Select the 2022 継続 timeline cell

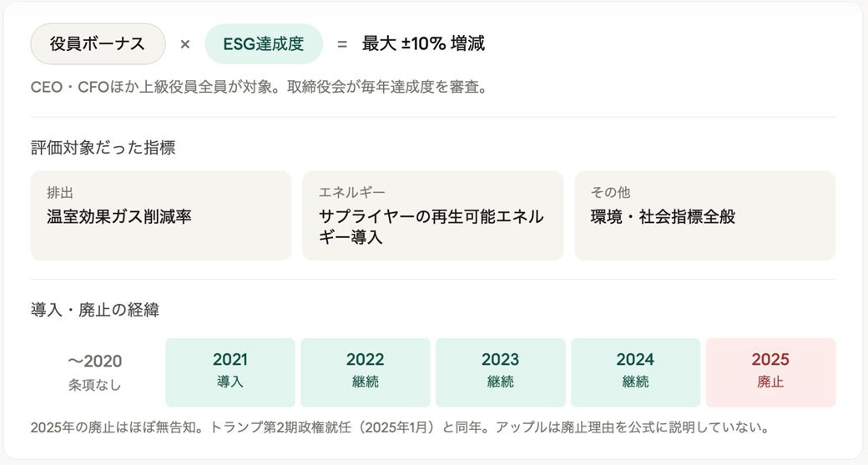pos(366,372)
